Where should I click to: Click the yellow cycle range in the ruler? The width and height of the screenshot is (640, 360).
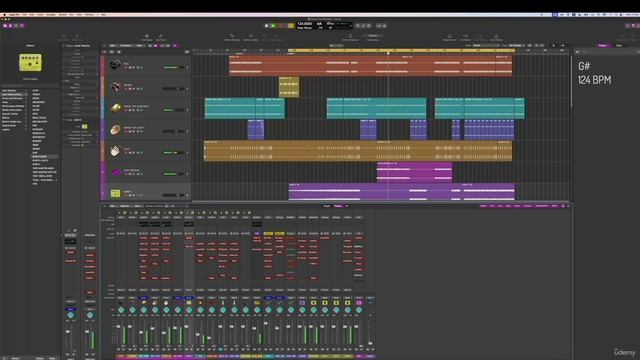[401, 51]
